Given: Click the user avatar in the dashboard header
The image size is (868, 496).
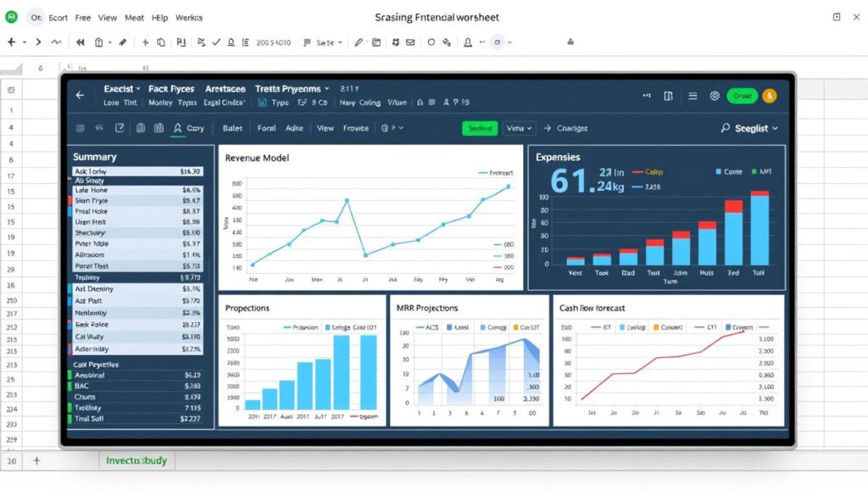Looking at the screenshot, I should [x=770, y=96].
